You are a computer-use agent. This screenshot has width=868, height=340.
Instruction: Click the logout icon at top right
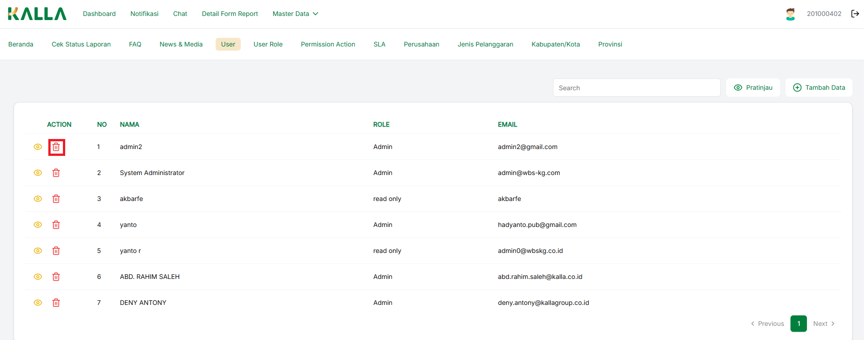click(855, 14)
